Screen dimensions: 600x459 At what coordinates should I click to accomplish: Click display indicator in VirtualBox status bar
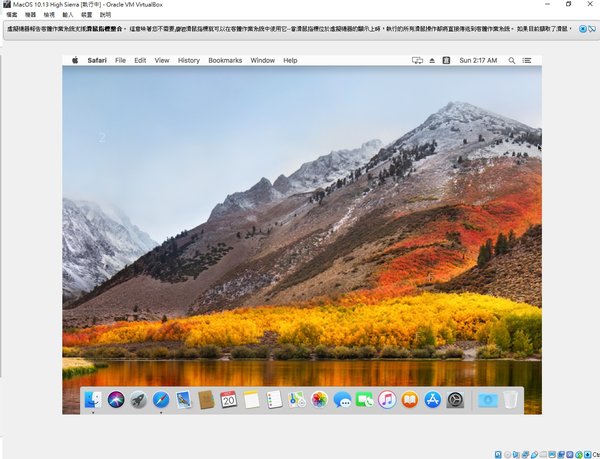coord(552,454)
